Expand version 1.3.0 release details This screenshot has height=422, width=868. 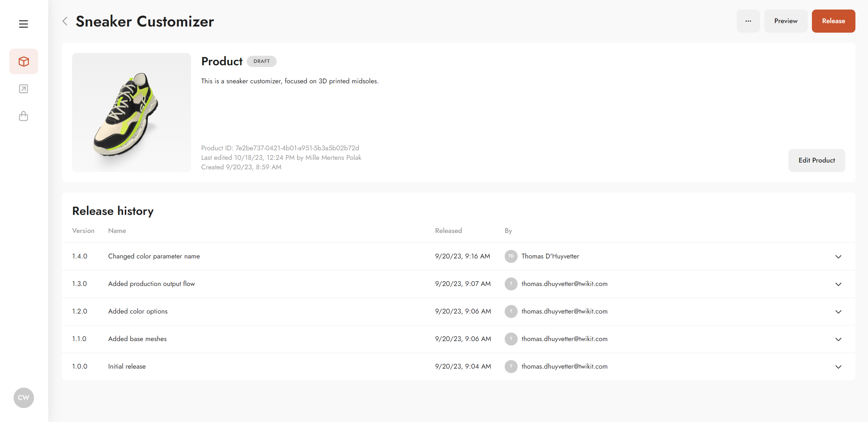(x=838, y=284)
